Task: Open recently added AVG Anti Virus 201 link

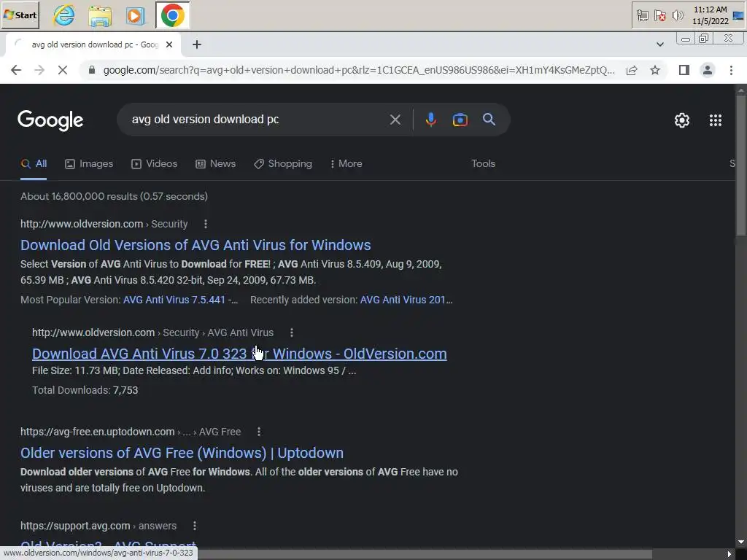Action: pyautogui.click(x=406, y=300)
